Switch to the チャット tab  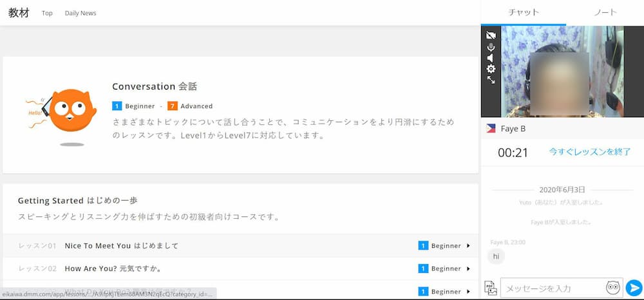tap(523, 12)
